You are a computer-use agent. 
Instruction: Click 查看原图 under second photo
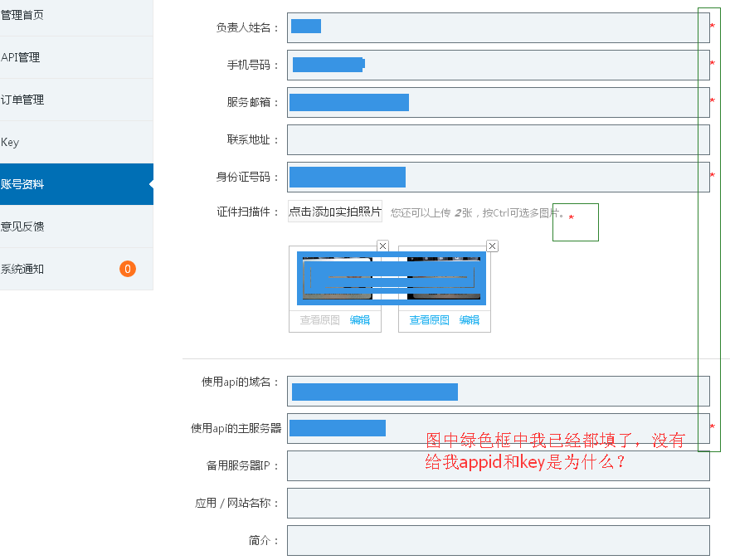pos(429,320)
